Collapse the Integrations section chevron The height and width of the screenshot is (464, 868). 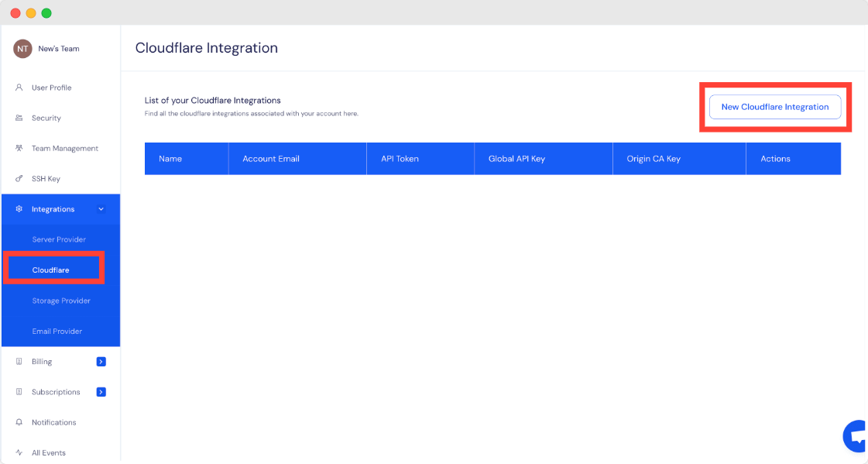point(101,208)
